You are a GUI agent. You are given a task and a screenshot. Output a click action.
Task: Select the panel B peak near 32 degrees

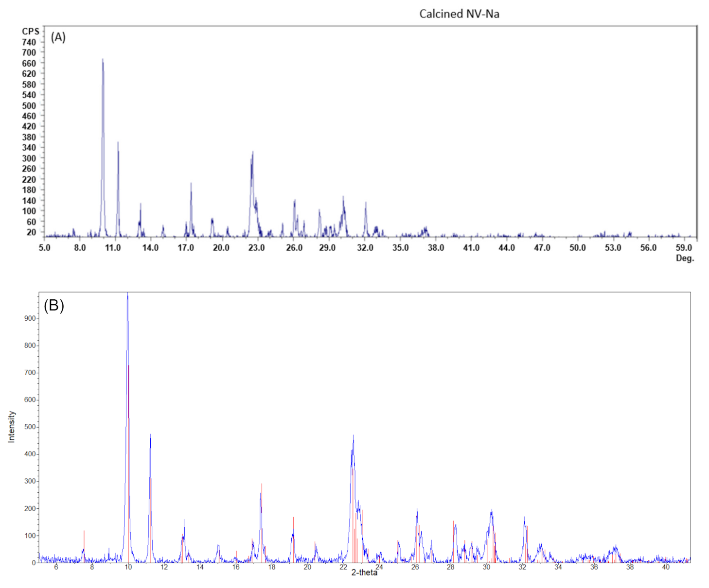pyautogui.click(x=524, y=519)
